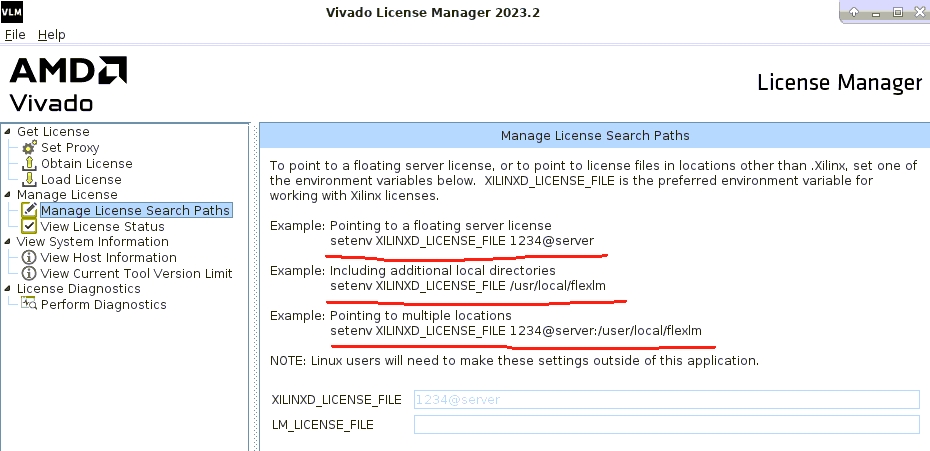
Task: Open the File menu
Action: point(15,34)
